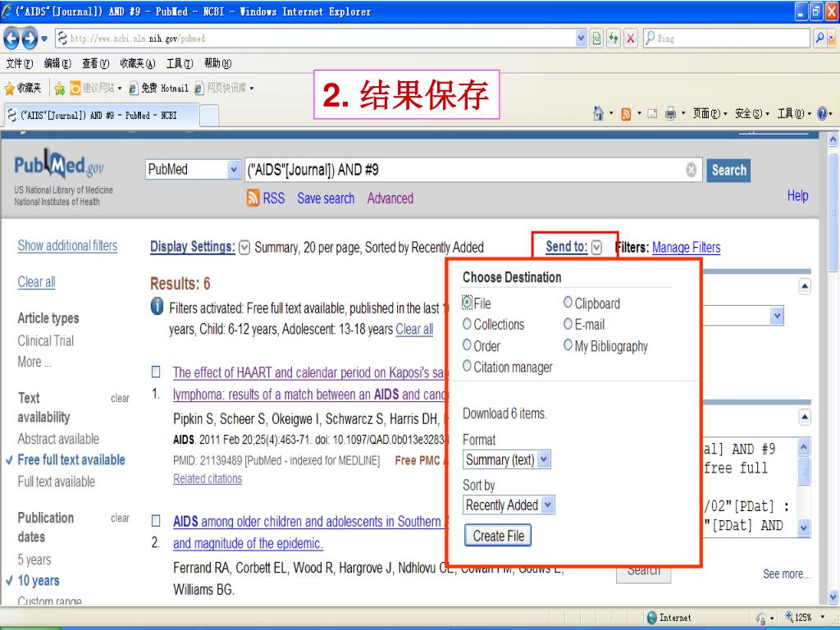Open the recent pages dropdown beside Forward
840x630 pixels.
pos(44,39)
